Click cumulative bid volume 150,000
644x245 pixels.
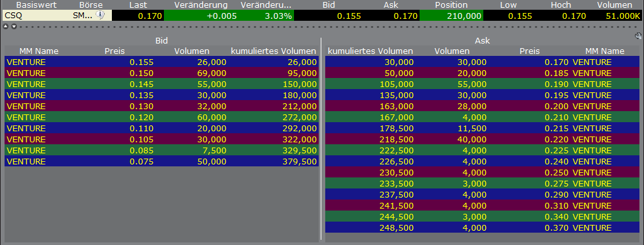click(x=300, y=84)
